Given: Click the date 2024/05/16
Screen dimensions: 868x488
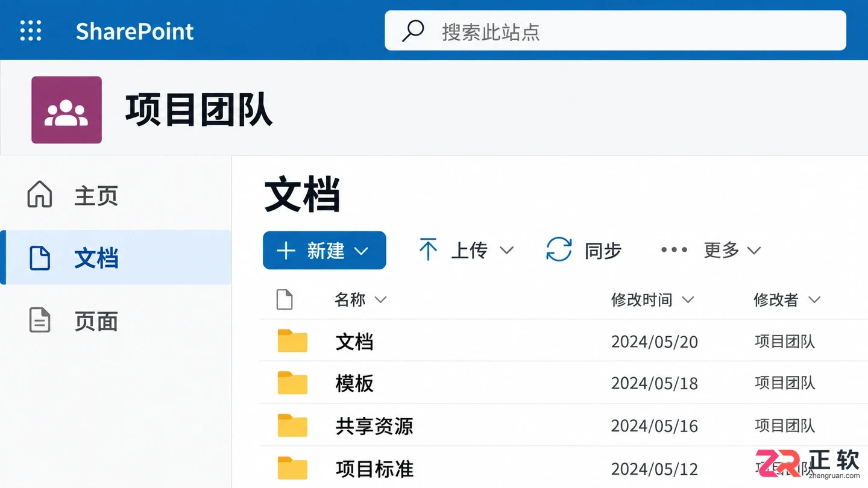Looking at the screenshot, I should coord(655,426).
